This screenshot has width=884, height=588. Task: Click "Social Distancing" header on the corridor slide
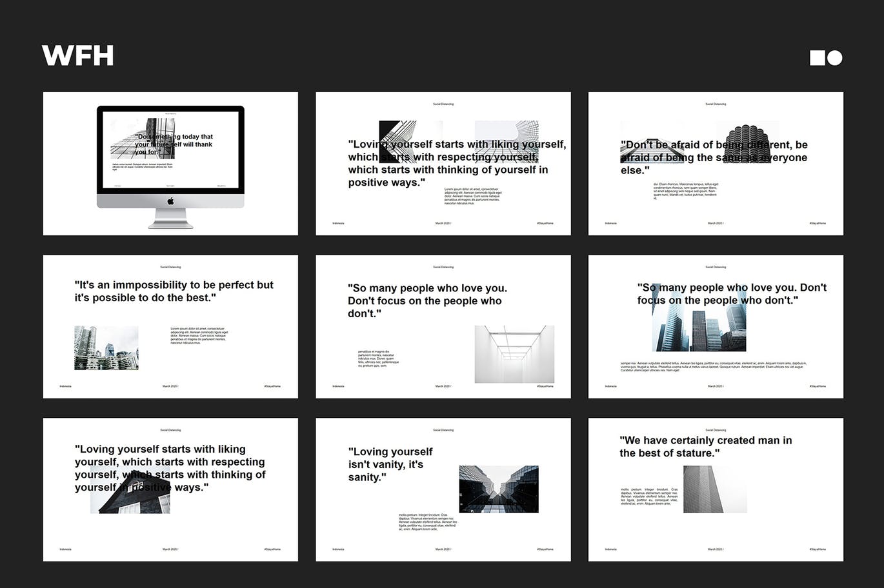(443, 267)
